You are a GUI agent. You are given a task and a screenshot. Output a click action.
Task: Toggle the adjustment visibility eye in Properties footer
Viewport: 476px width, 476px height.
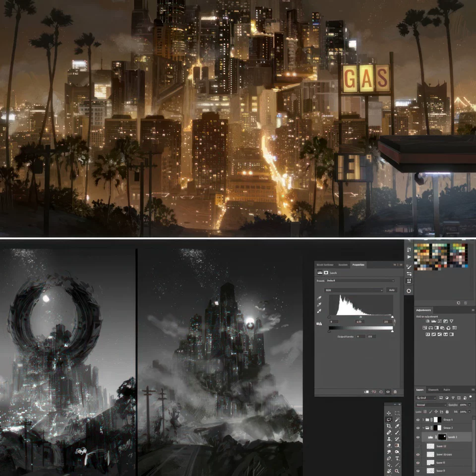tap(388, 392)
